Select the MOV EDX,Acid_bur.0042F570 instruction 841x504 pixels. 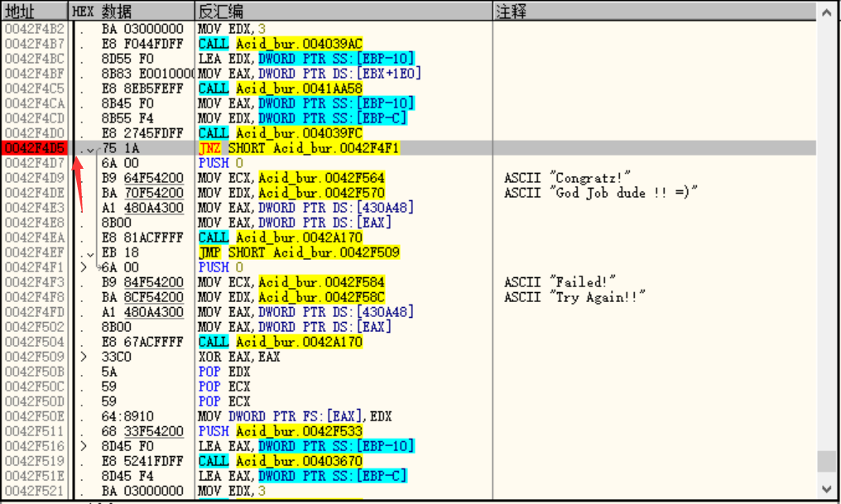(x=291, y=193)
